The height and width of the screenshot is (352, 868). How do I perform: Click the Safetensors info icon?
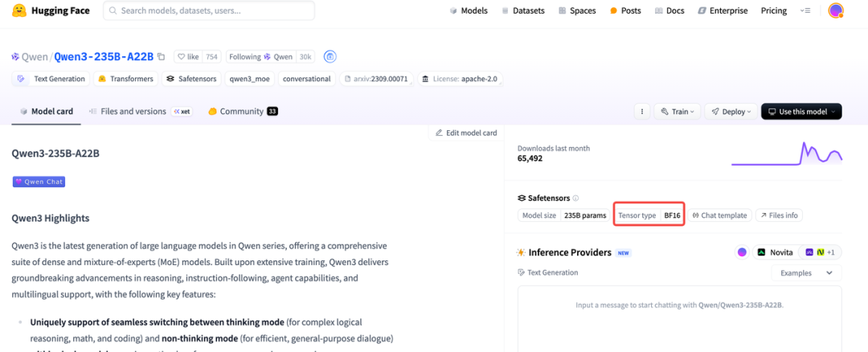click(575, 199)
